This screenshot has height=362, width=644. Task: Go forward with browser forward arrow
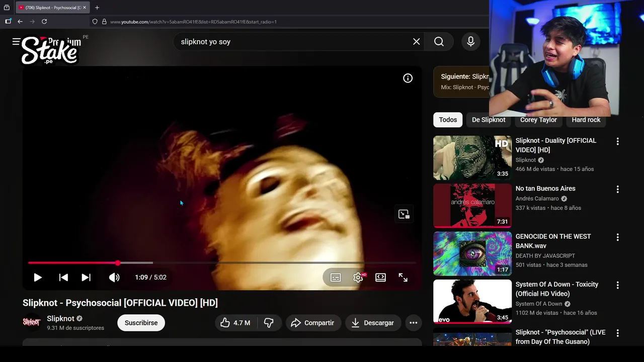click(x=32, y=22)
